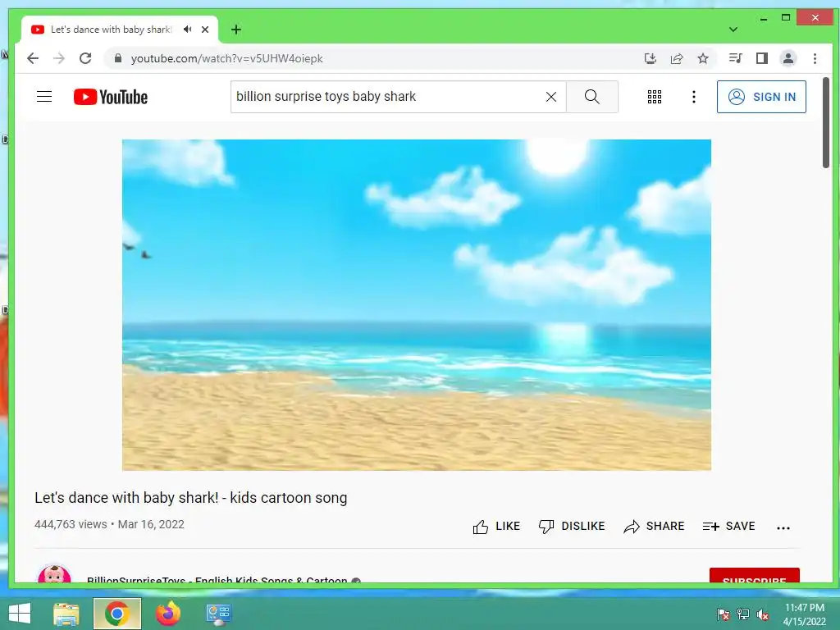
Task: Click the browser forward arrow
Action: pos(59,58)
